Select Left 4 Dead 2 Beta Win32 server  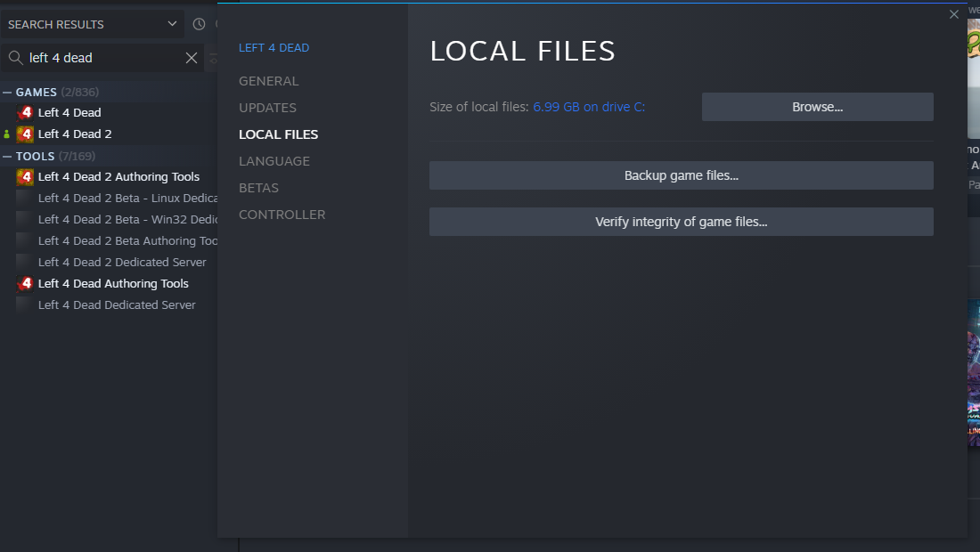(127, 219)
